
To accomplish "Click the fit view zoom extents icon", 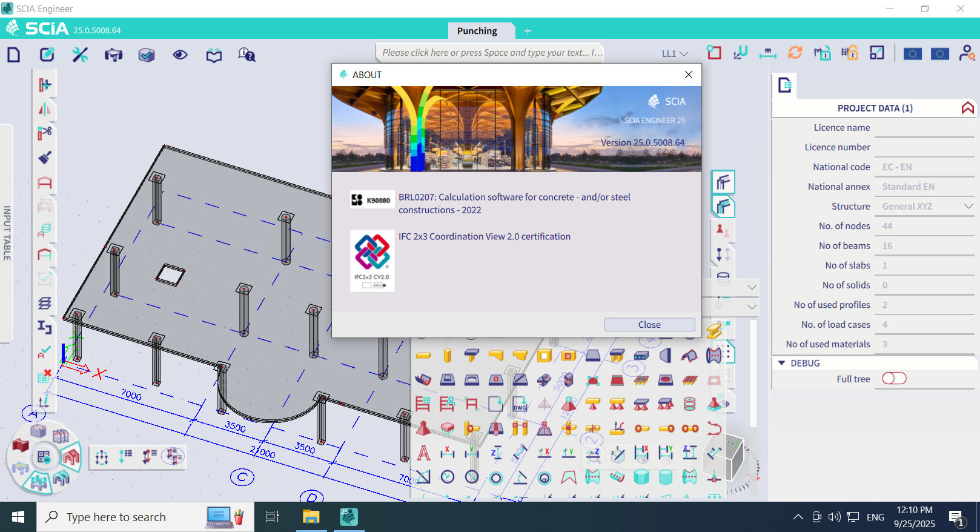I will point(877,53).
